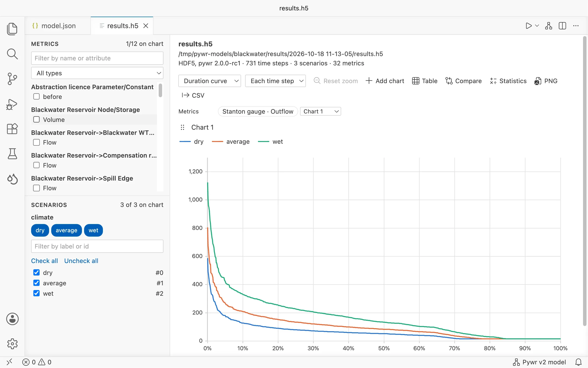
Task: Check the Abstraction licence 'before' checkbox
Action: pyautogui.click(x=37, y=97)
